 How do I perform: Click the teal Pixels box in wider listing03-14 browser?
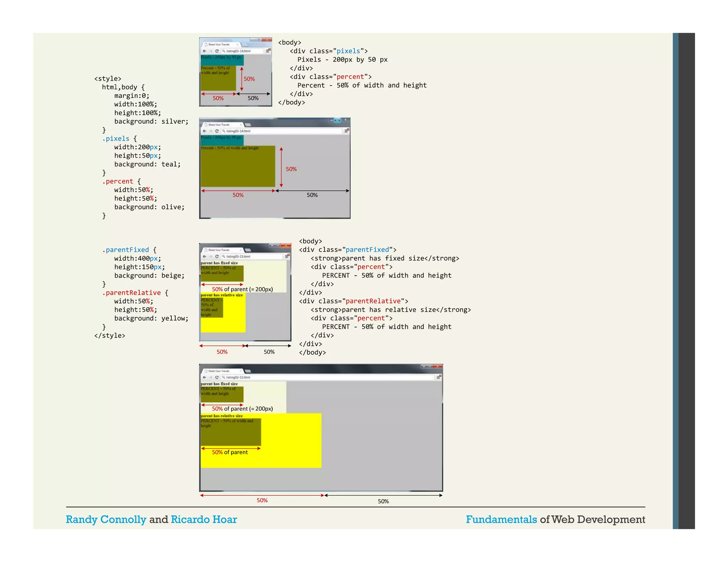[222, 140]
